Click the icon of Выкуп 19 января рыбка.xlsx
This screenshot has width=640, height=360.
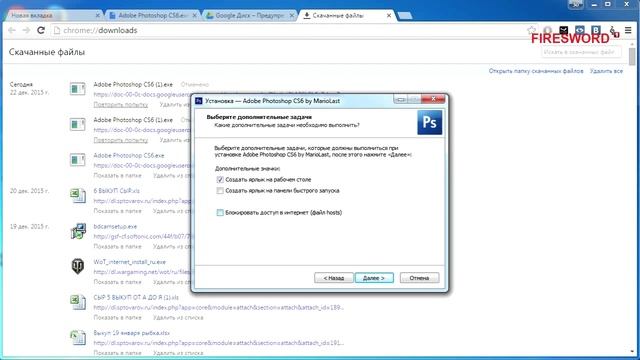click(x=78, y=338)
